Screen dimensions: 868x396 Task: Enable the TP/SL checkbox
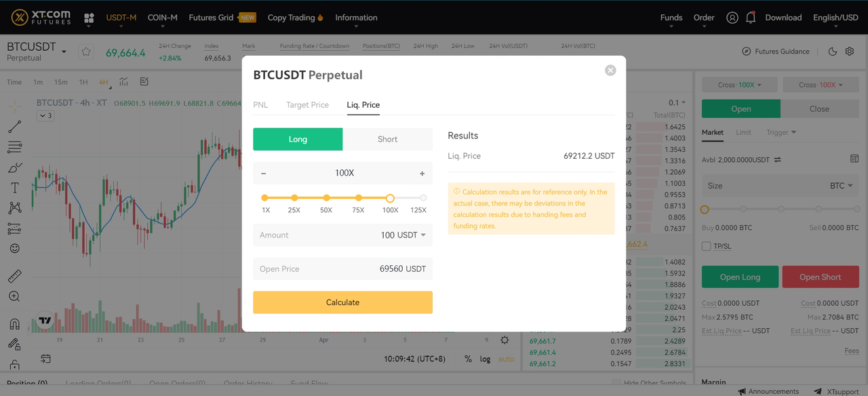point(707,246)
